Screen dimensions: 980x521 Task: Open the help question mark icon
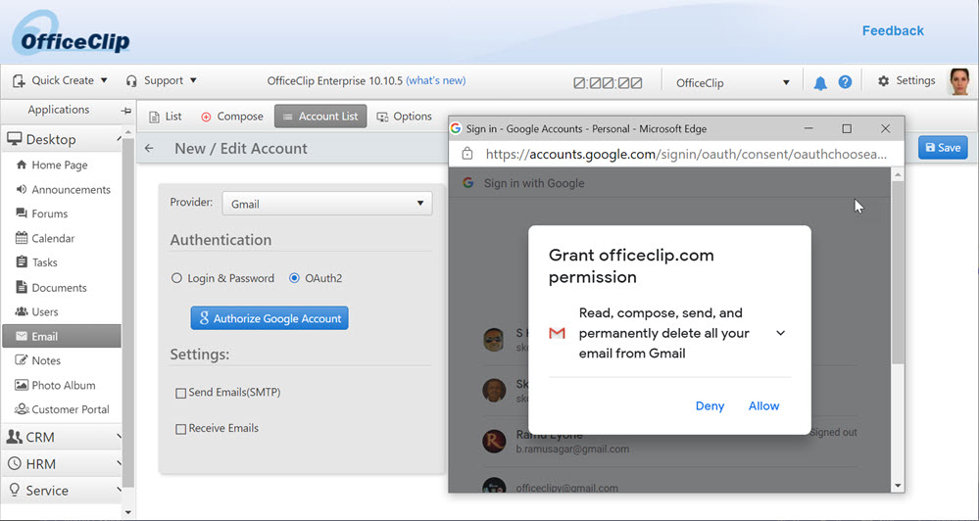[x=845, y=82]
